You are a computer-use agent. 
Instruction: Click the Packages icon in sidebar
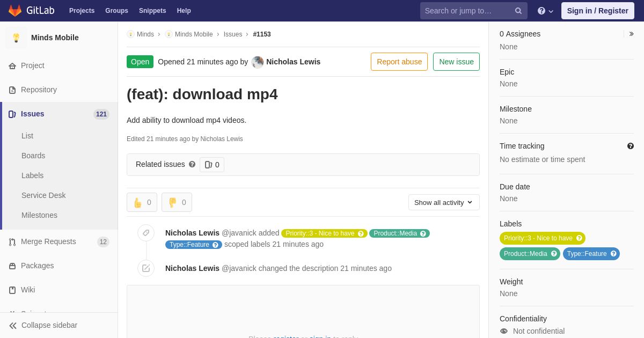[12, 266]
